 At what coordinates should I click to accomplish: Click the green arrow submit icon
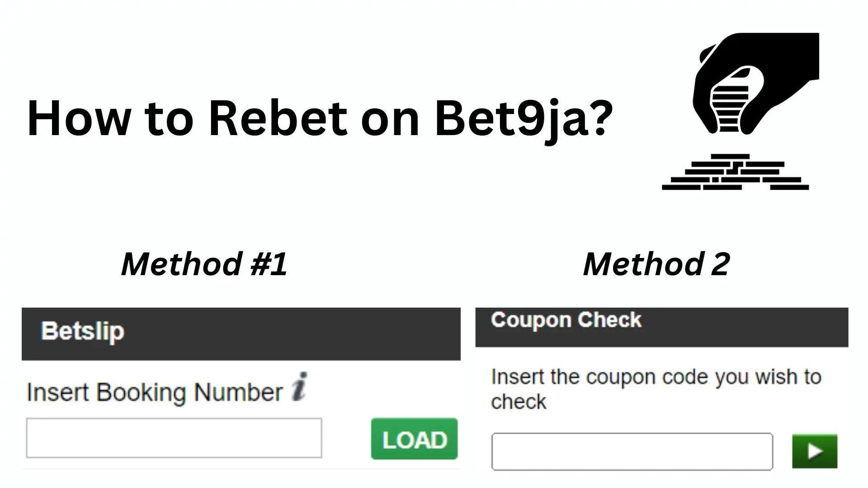814,450
